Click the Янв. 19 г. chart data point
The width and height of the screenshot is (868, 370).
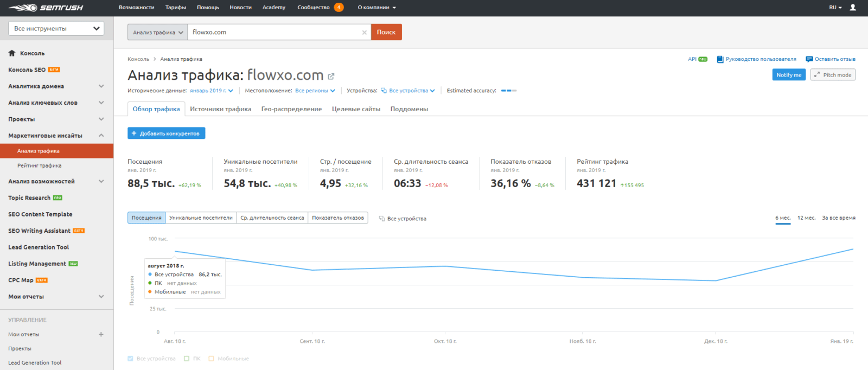click(x=853, y=249)
